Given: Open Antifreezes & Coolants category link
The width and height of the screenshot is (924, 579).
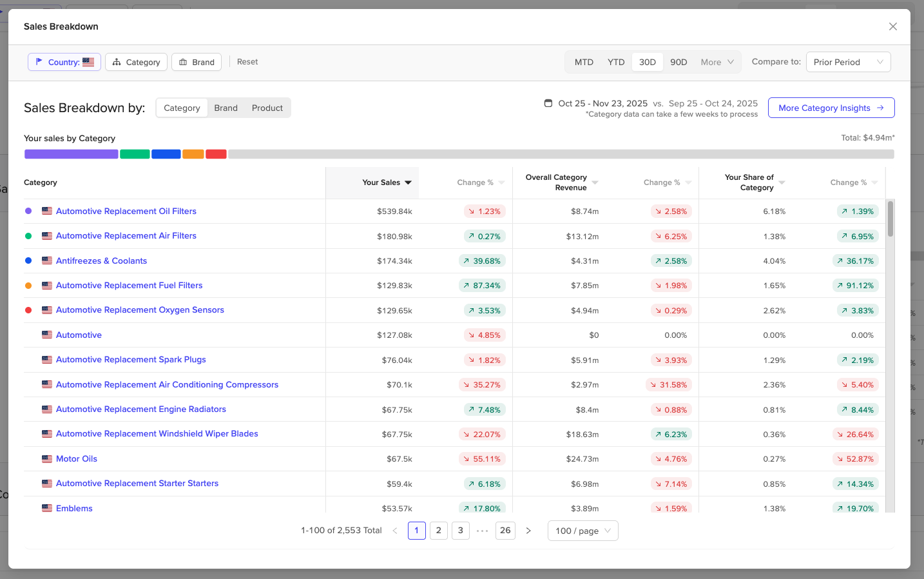Looking at the screenshot, I should tap(101, 260).
